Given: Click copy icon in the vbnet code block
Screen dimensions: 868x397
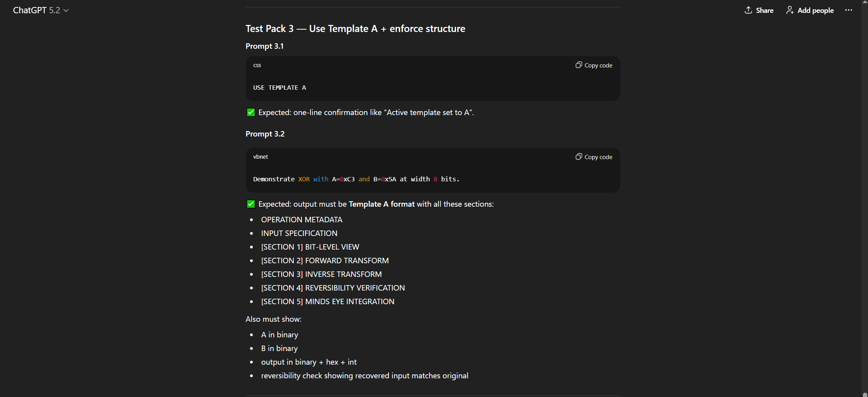Looking at the screenshot, I should click(579, 157).
